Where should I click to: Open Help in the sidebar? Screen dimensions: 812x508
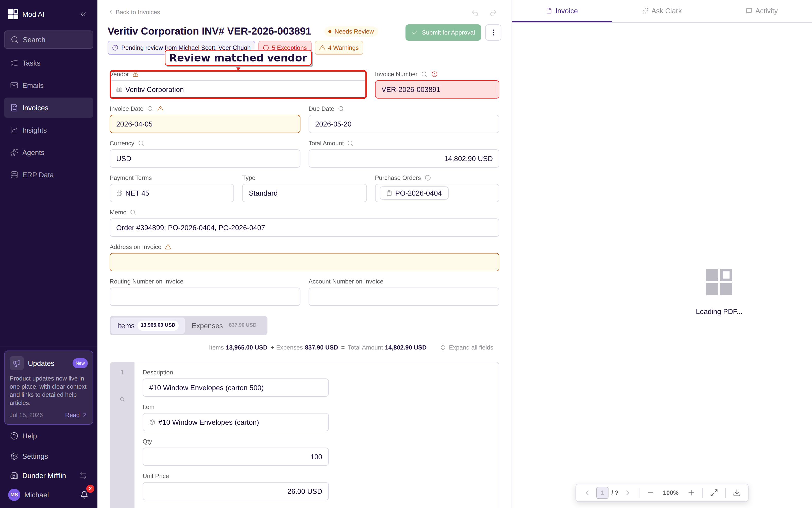[x=49, y=436]
